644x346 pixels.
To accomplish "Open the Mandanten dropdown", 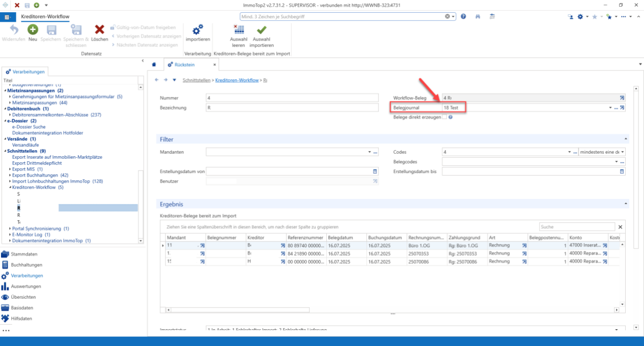I will pos(369,152).
